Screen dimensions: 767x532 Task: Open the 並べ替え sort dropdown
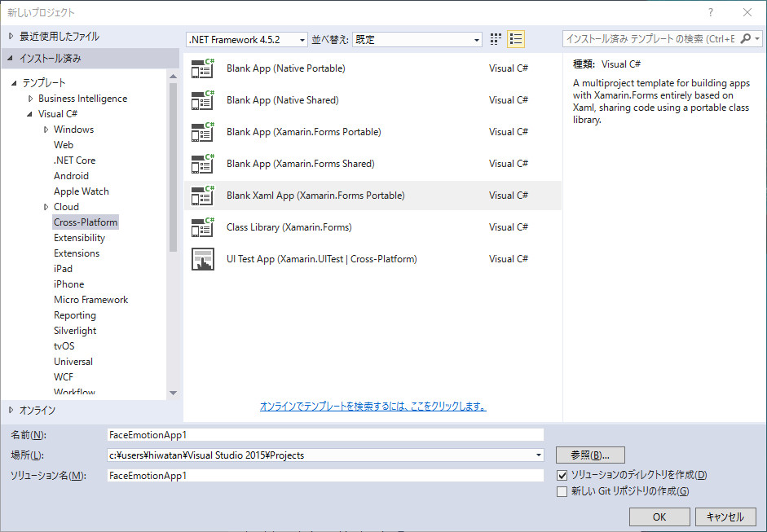[417, 40]
